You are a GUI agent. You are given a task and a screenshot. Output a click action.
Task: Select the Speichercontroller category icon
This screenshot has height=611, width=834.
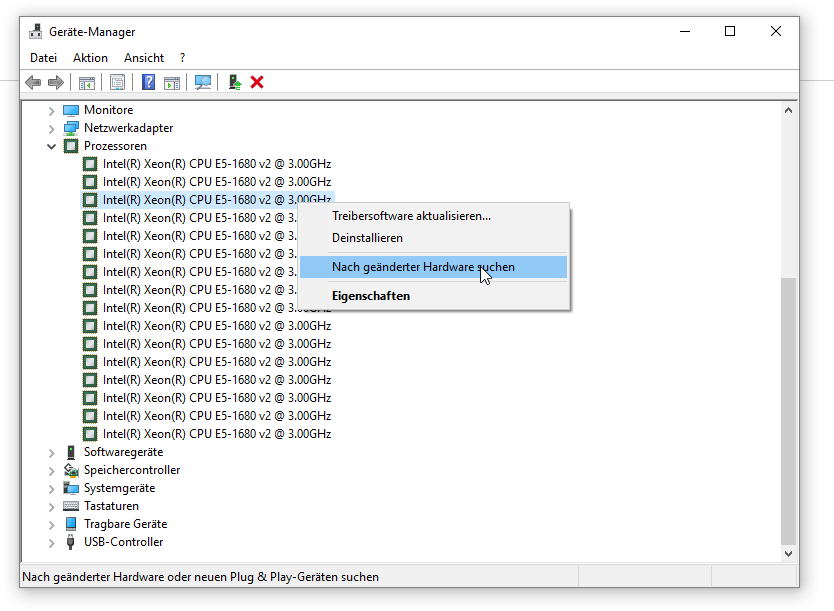coord(71,470)
